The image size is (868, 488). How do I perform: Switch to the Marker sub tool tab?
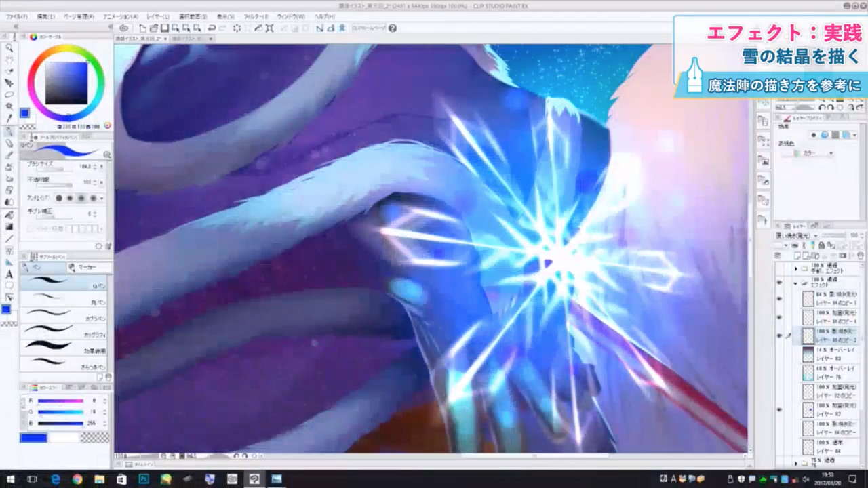click(x=88, y=268)
